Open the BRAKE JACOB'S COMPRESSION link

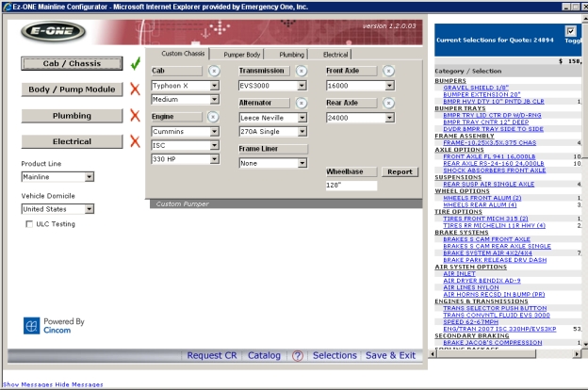(x=493, y=343)
